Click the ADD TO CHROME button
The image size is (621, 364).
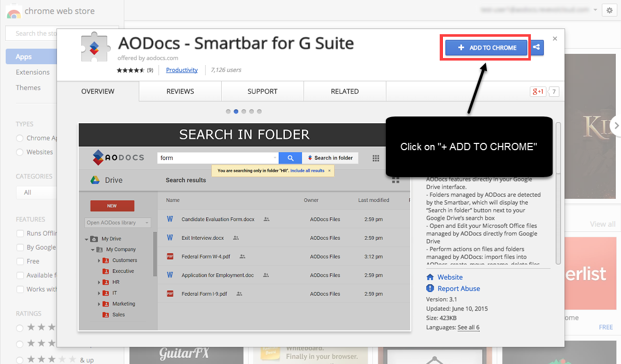tap(486, 48)
